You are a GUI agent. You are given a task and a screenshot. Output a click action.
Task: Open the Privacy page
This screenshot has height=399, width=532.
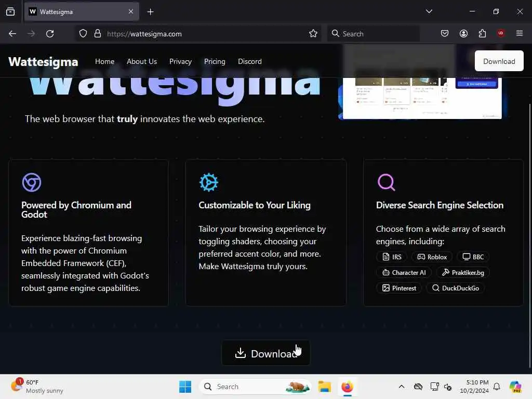click(180, 61)
